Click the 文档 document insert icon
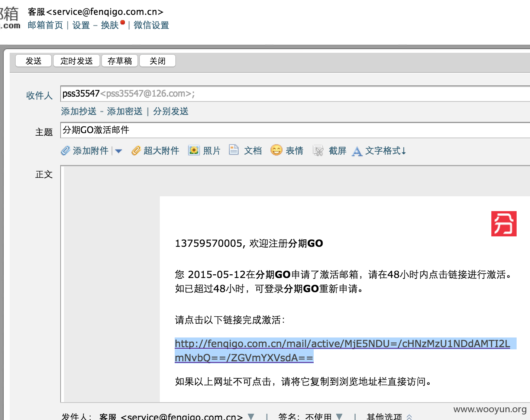The height and width of the screenshot is (420, 530). (x=234, y=150)
